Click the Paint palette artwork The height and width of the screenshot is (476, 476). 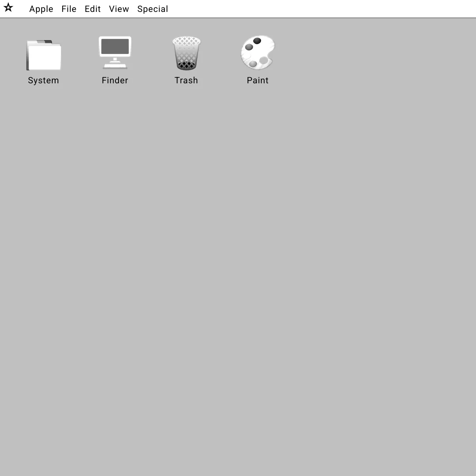257,53
